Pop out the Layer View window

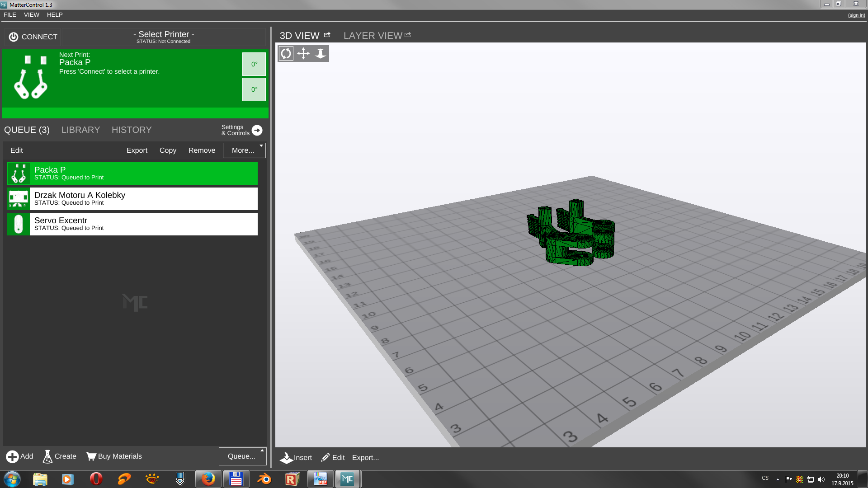pyautogui.click(x=408, y=35)
